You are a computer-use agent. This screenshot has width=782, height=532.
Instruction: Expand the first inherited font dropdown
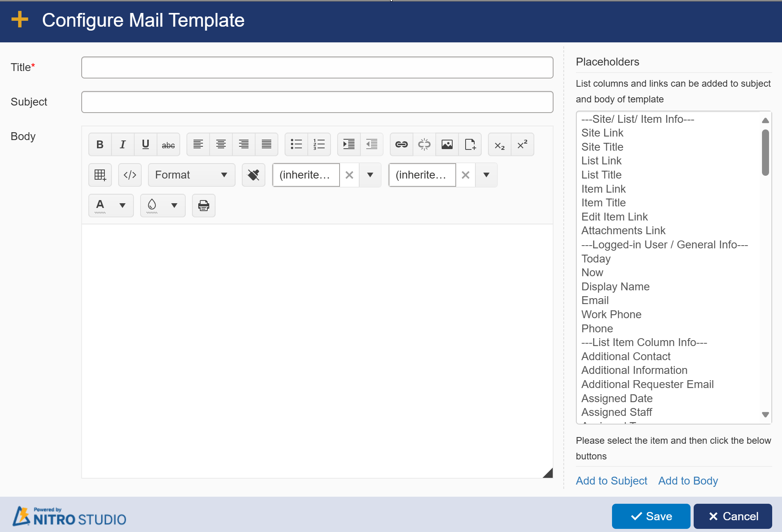[x=370, y=175]
